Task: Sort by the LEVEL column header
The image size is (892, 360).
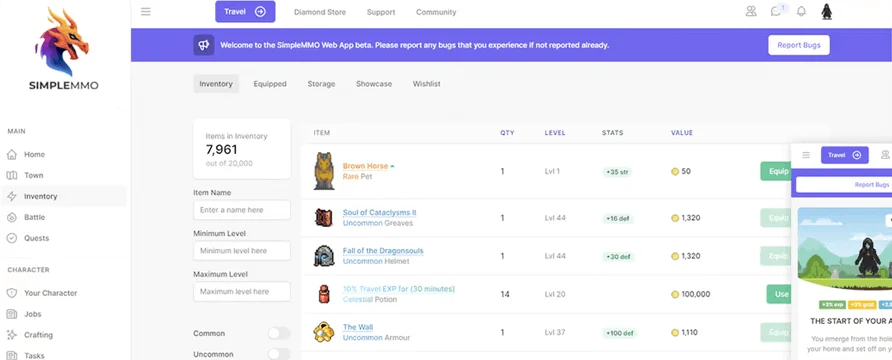Action: [x=555, y=133]
